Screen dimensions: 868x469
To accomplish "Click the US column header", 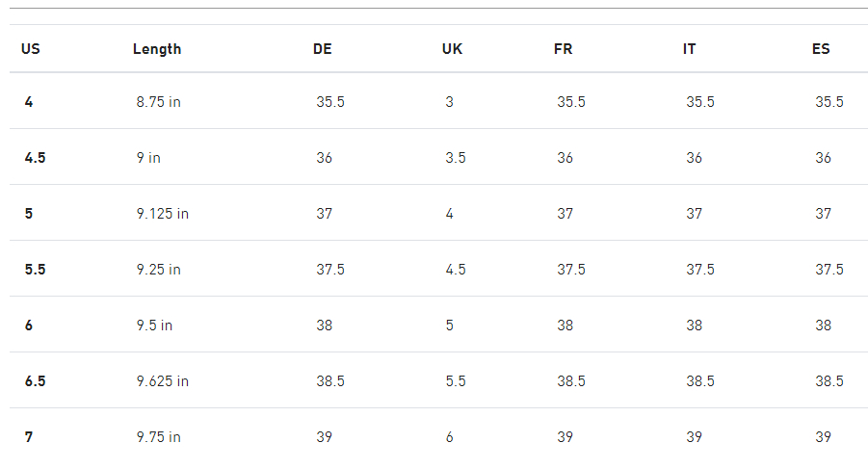I will tap(31, 49).
